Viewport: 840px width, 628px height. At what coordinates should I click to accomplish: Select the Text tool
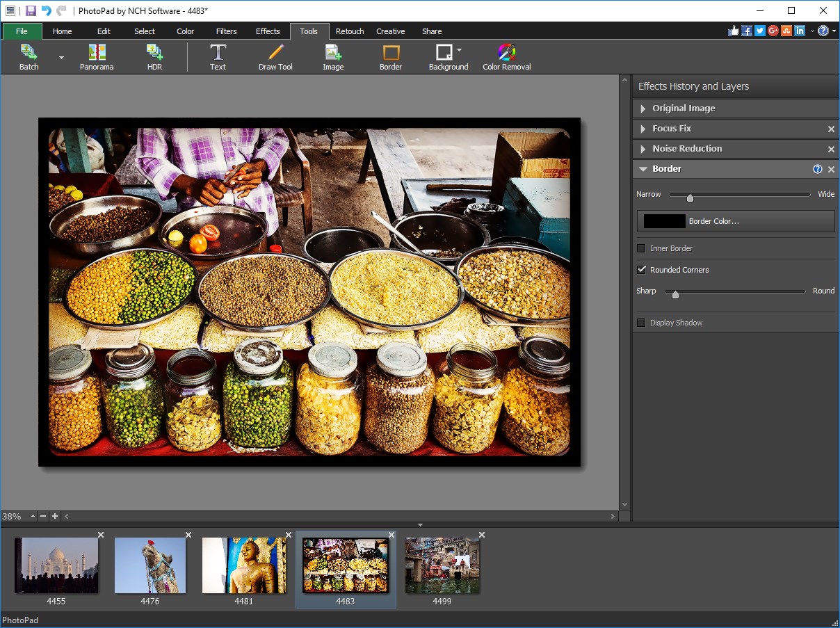(x=218, y=57)
